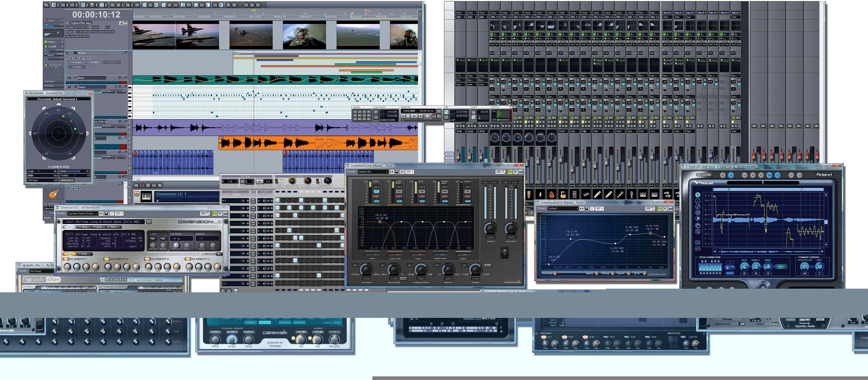Screen dimensions: 868x380
Task: Save preset in the LinearMultiComp window
Action: point(397,172)
